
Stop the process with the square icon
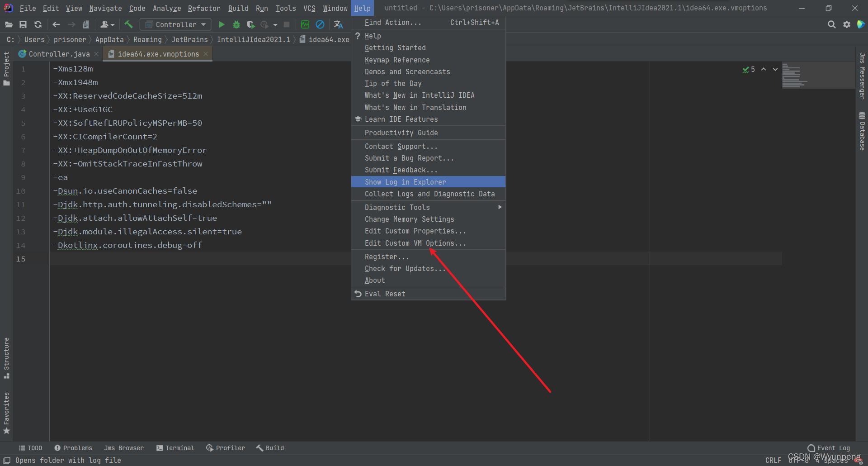(x=287, y=24)
